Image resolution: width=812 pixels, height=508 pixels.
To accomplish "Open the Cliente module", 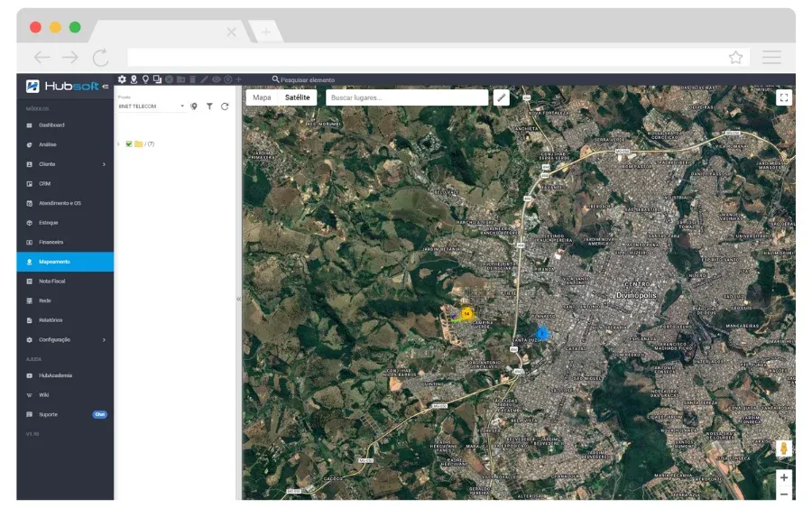I will 65,164.
